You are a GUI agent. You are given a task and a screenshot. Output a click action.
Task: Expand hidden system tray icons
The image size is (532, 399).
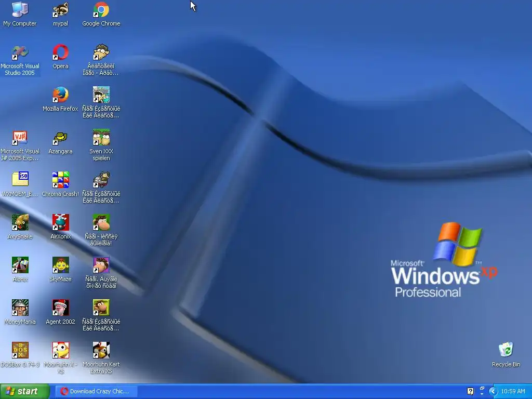click(x=493, y=391)
